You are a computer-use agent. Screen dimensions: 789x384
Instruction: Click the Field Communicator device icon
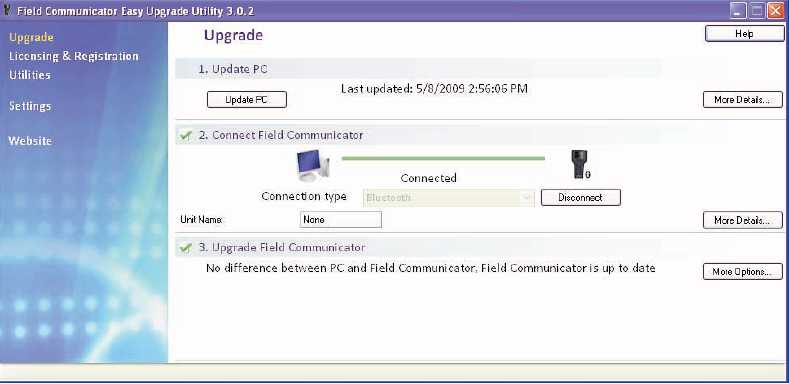pos(581,164)
